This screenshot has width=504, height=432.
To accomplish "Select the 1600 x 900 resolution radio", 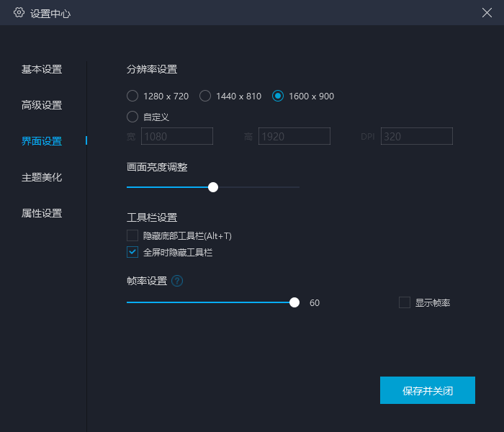I will [x=278, y=96].
